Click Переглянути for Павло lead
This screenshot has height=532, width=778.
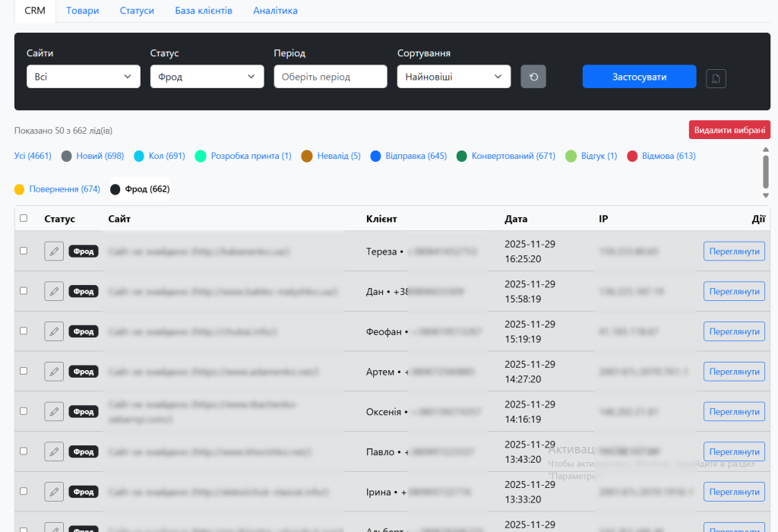(x=735, y=451)
